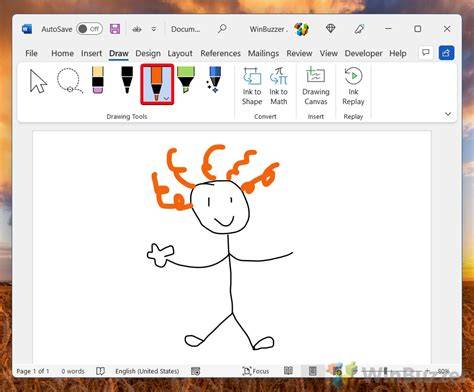The width and height of the screenshot is (474, 392).
Task: Start Ink Replay
Action: click(353, 86)
